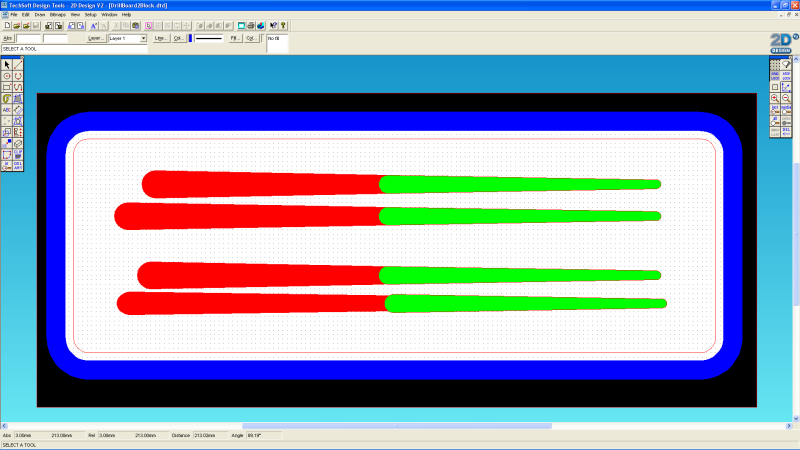The height and width of the screenshot is (450, 800).
Task: Select the Arc drawing tool
Action: click(18, 76)
